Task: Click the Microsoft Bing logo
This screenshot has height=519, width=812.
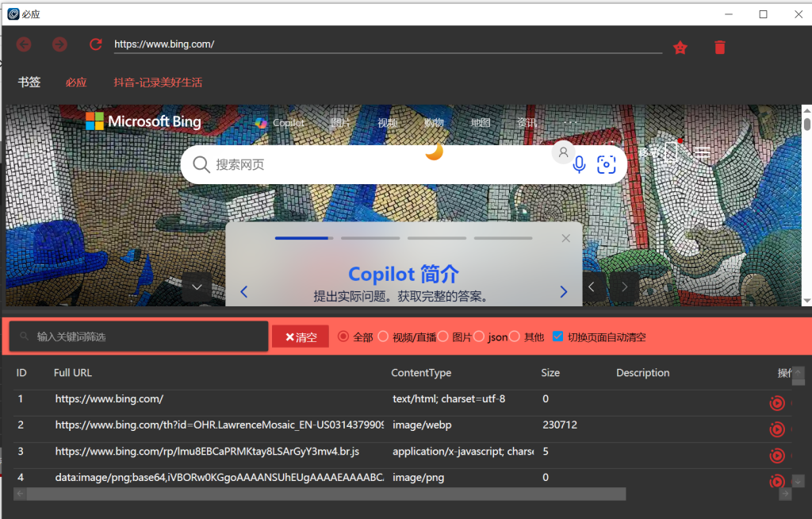Action: [144, 122]
